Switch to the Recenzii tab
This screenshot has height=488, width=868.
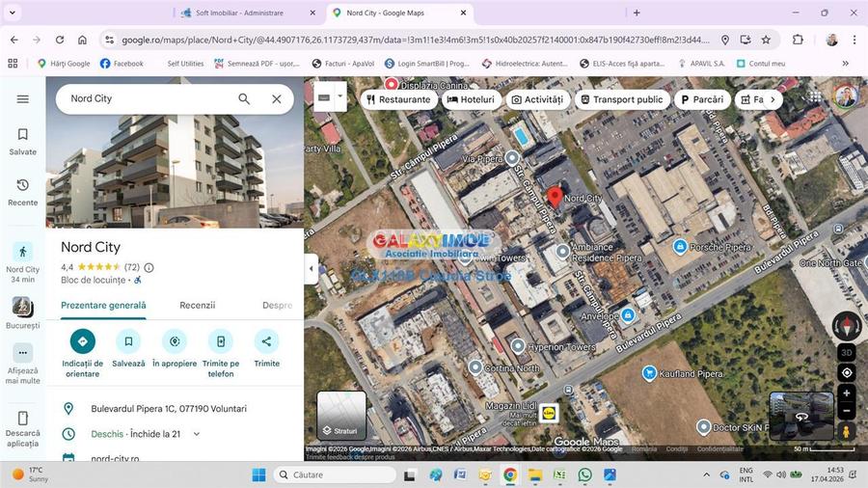point(197,306)
